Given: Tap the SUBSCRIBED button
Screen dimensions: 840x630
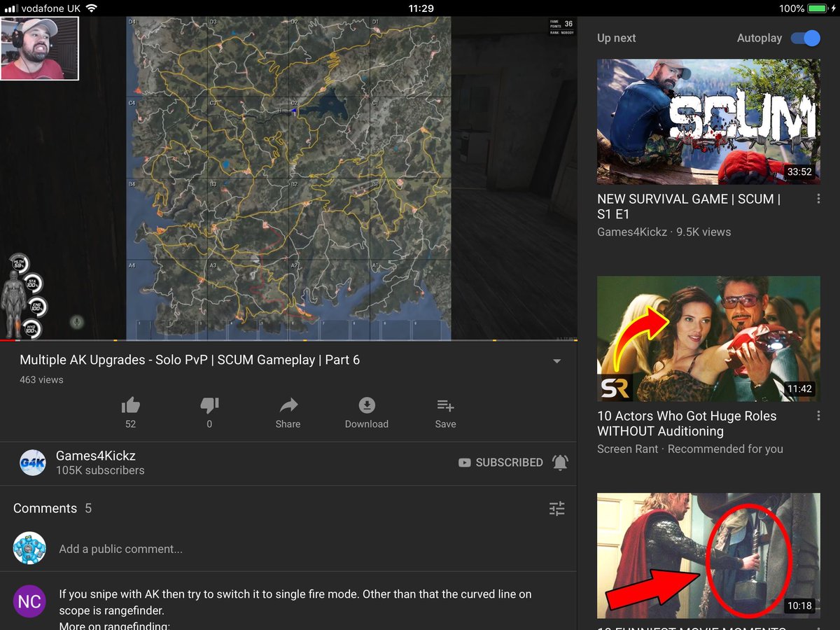Looking at the screenshot, I should tap(501, 463).
